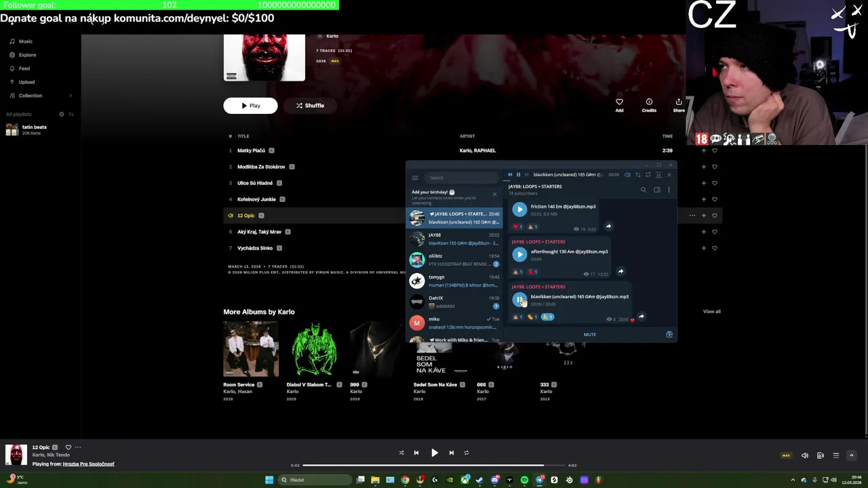Like the track Vychádza Slnko
The width and height of the screenshot is (868, 488).
714,248
